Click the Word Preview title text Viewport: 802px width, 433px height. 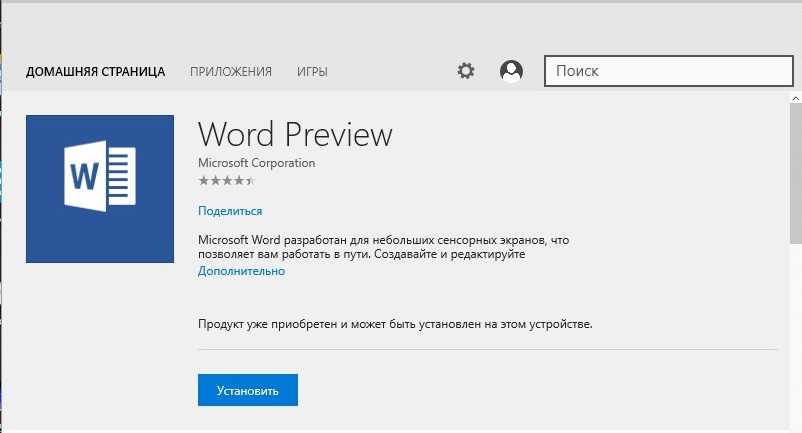[295, 134]
